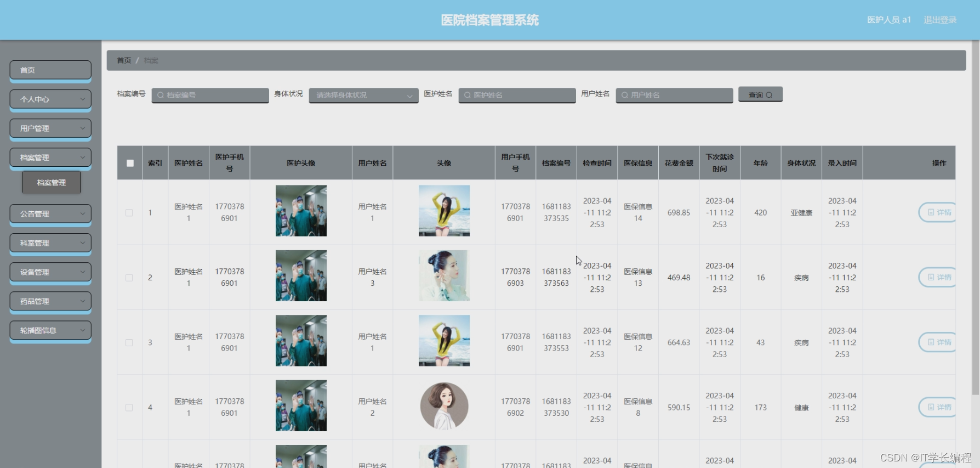Click the 首页 breadcrumb link
The image size is (980, 468).
click(124, 60)
